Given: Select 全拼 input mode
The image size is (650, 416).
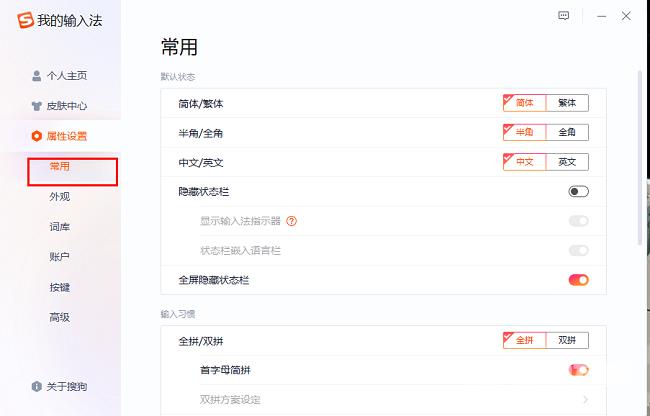Looking at the screenshot, I should point(524,340).
